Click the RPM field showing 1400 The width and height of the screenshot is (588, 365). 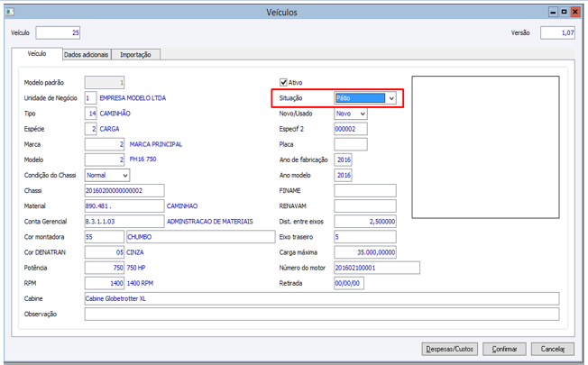(x=105, y=283)
